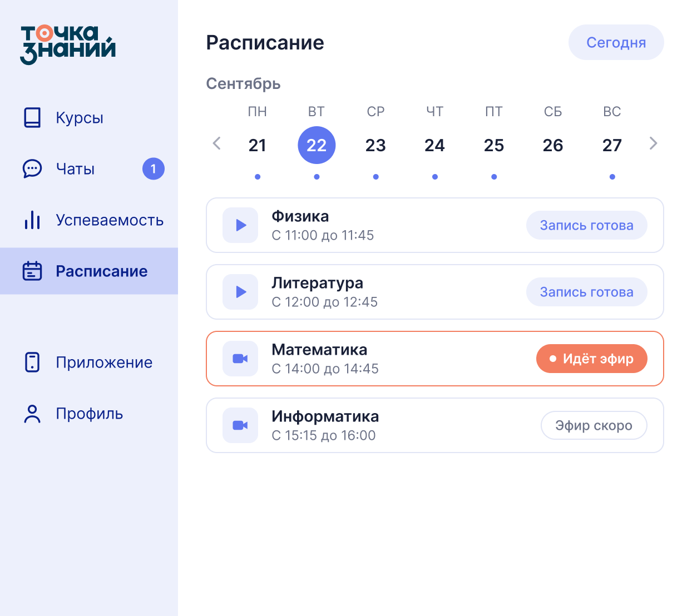Open the Курсы section

click(x=89, y=118)
